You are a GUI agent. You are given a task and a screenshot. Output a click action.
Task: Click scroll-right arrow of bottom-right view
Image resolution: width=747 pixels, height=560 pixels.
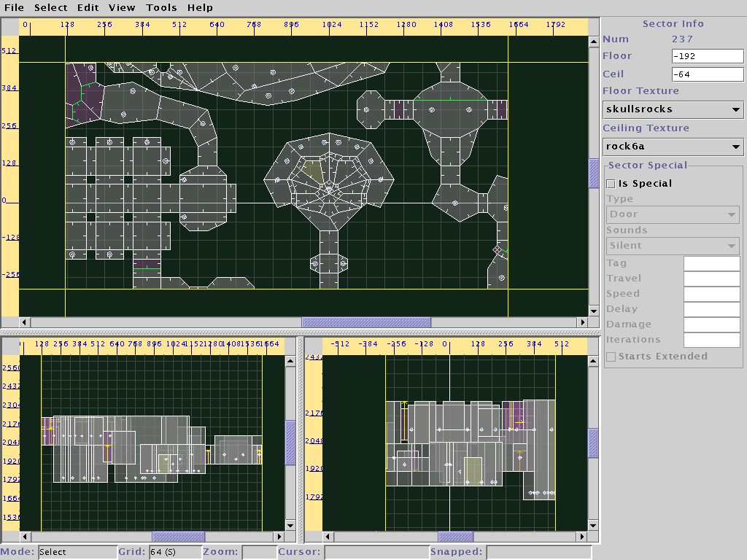pyautogui.click(x=582, y=537)
